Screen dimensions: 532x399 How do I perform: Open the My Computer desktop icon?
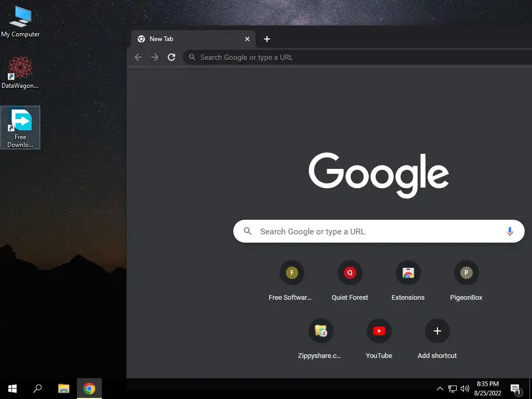(x=20, y=21)
